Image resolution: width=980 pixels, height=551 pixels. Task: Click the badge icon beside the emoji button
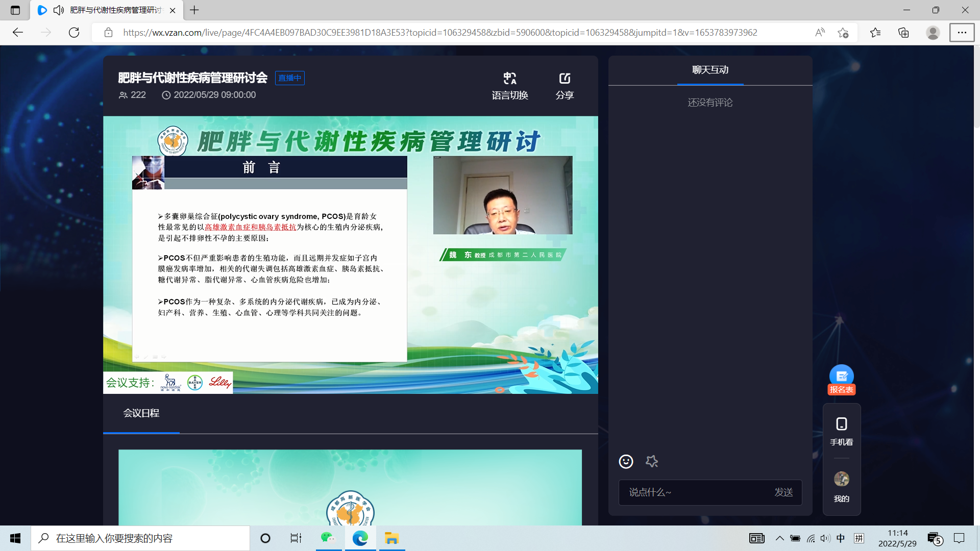click(652, 461)
